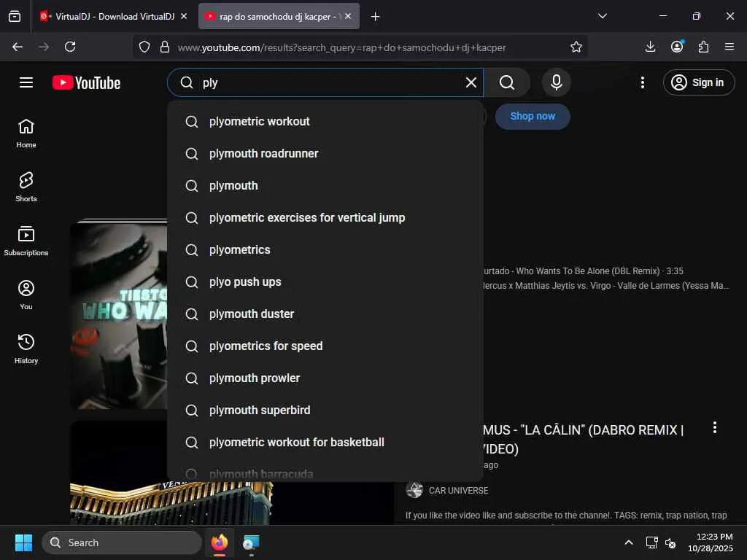The image size is (747, 560).
Task: View site security padlock info
Action: coord(165,47)
